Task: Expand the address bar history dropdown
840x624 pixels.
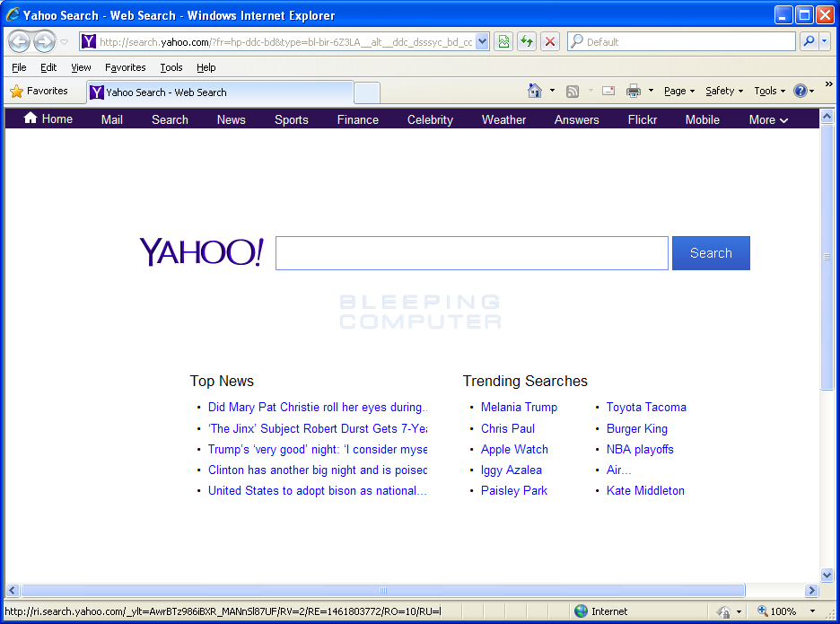Action: click(482, 42)
